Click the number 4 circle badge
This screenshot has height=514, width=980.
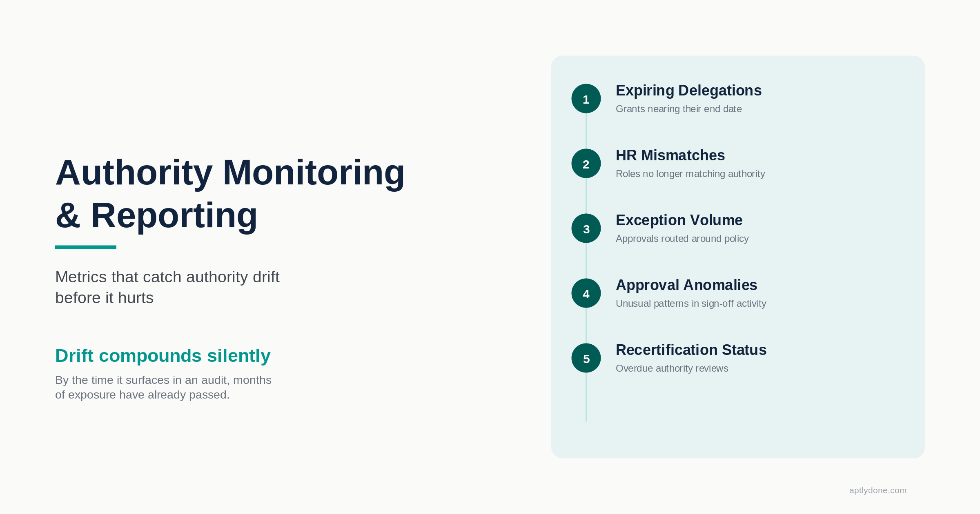586,293
